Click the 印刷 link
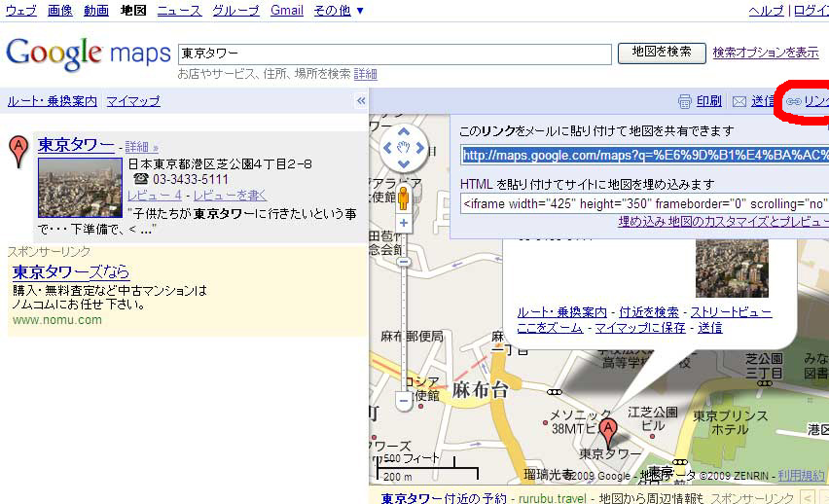This screenshot has height=504, width=829. point(709,101)
